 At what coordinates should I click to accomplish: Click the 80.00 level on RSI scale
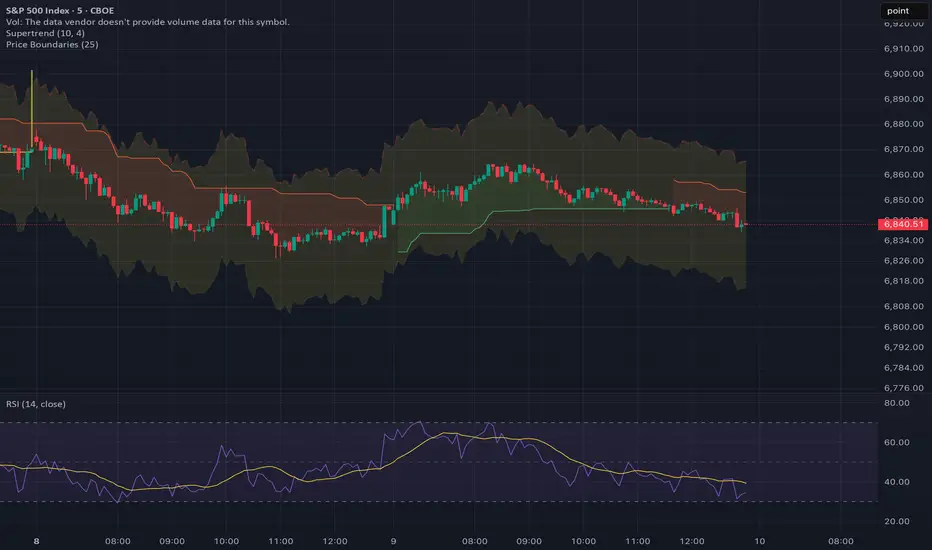pos(898,404)
